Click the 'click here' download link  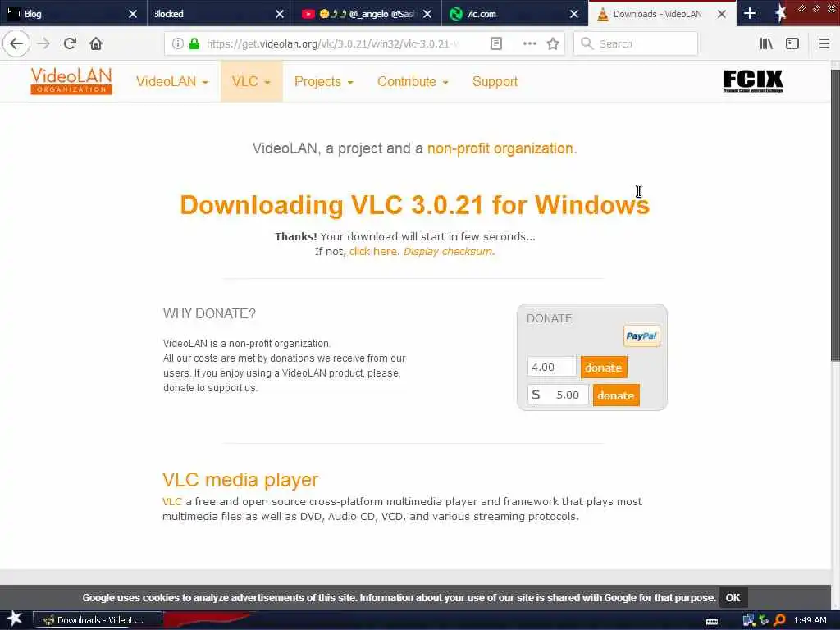click(x=373, y=251)
